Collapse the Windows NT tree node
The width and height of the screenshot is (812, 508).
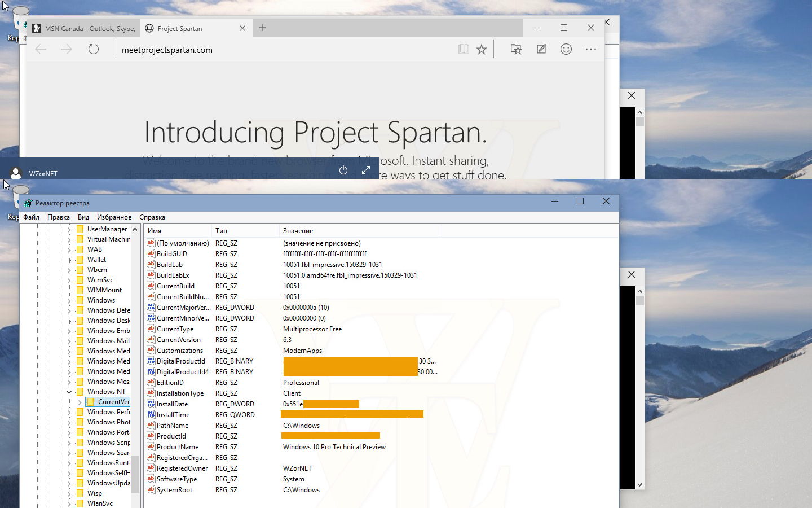click(69, 392)
